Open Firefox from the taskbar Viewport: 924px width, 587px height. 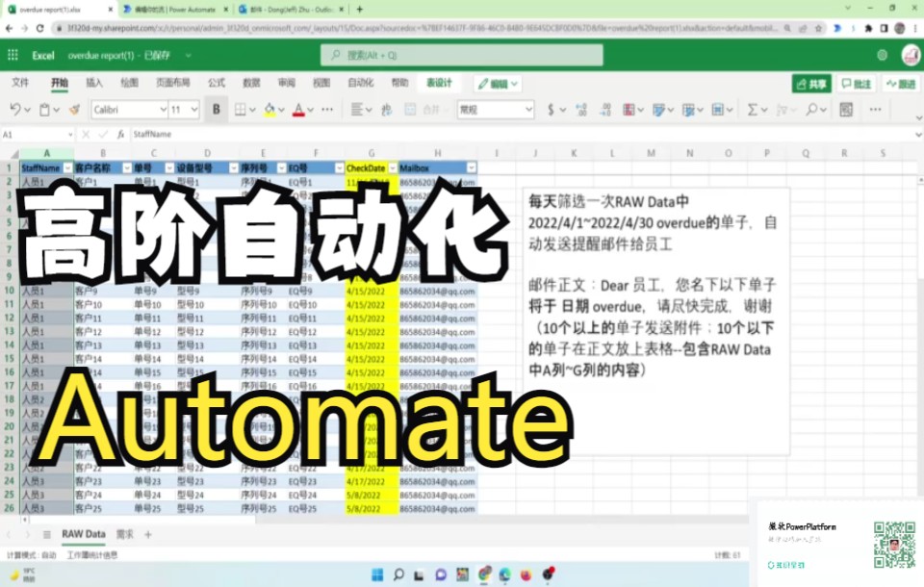click(x=526, y=574)
